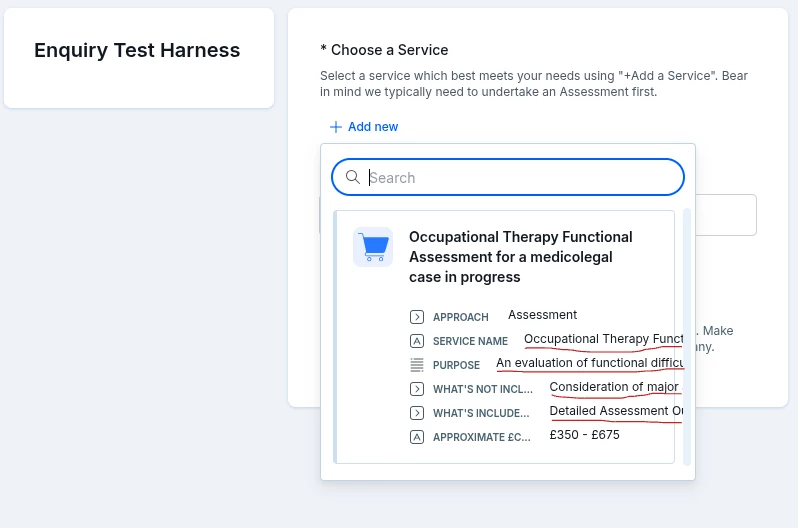Image resolution: width=798 pixels, height=528 pixels.
Task: Click the plus icon beside Add new
Action: click(335, 127)
